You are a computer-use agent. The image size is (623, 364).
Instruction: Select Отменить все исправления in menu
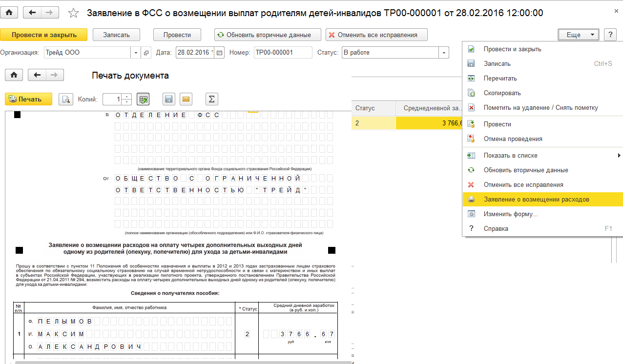(x=542, y=185)
